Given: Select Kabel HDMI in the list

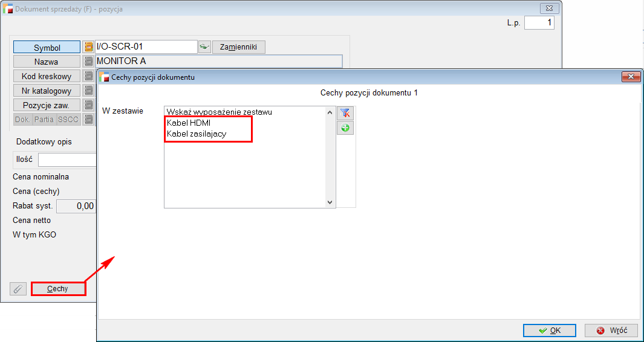Looking at the screenshot, I should pos(189,122).
